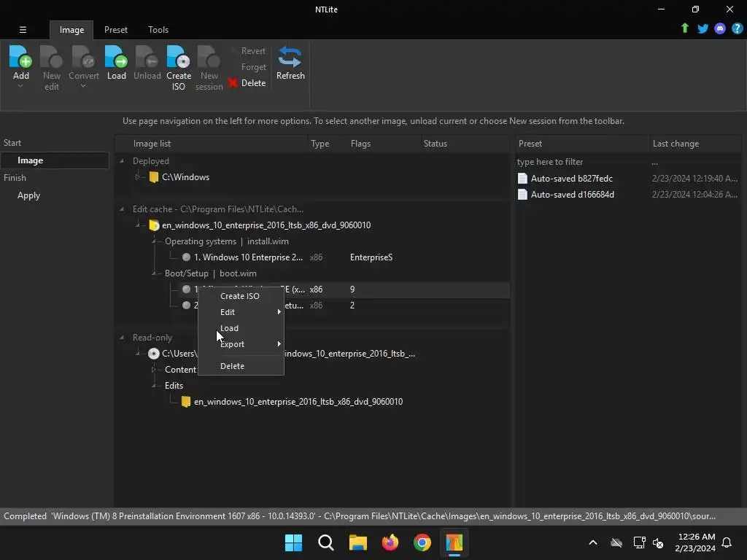Click the Convert toolbar icon
Screen dimensions: 747x560
click(84, 56)
